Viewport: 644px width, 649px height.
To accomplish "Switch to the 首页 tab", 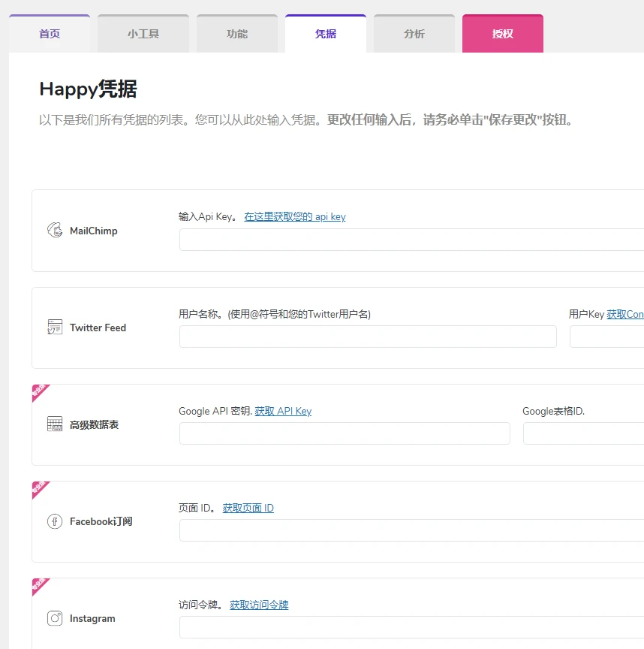I will [50, 33].
